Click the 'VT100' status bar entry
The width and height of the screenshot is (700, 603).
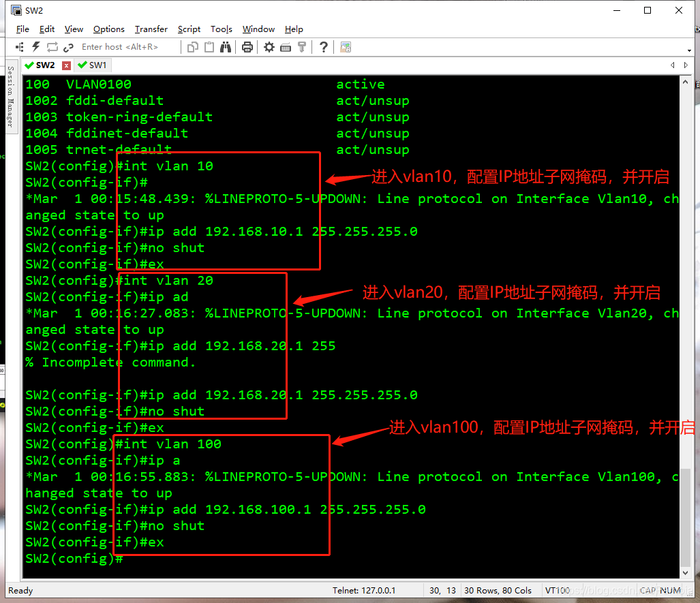click(557, 590)
